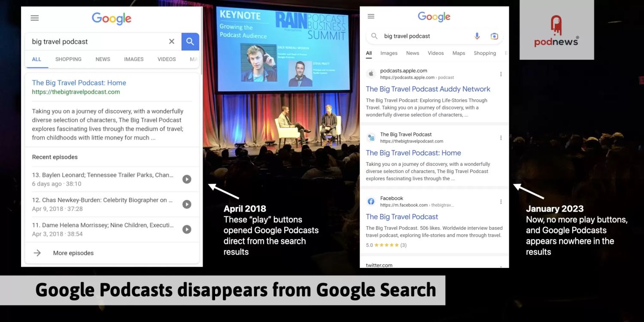Open The Big Travel Podcast Auddy Network link
The width and height of the screenshot is (644, 322).
(x=428, y=89)
